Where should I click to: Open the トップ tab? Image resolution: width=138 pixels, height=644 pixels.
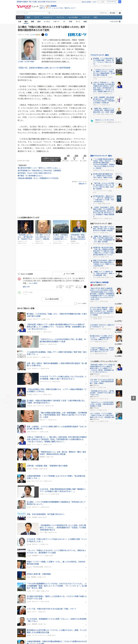[x=20, y=17]
